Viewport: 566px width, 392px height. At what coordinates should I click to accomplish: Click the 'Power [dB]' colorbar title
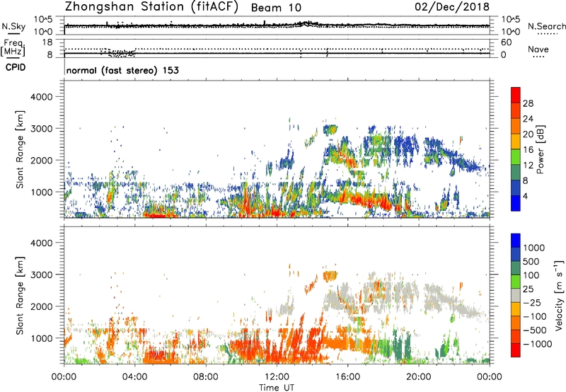point(540,149)
